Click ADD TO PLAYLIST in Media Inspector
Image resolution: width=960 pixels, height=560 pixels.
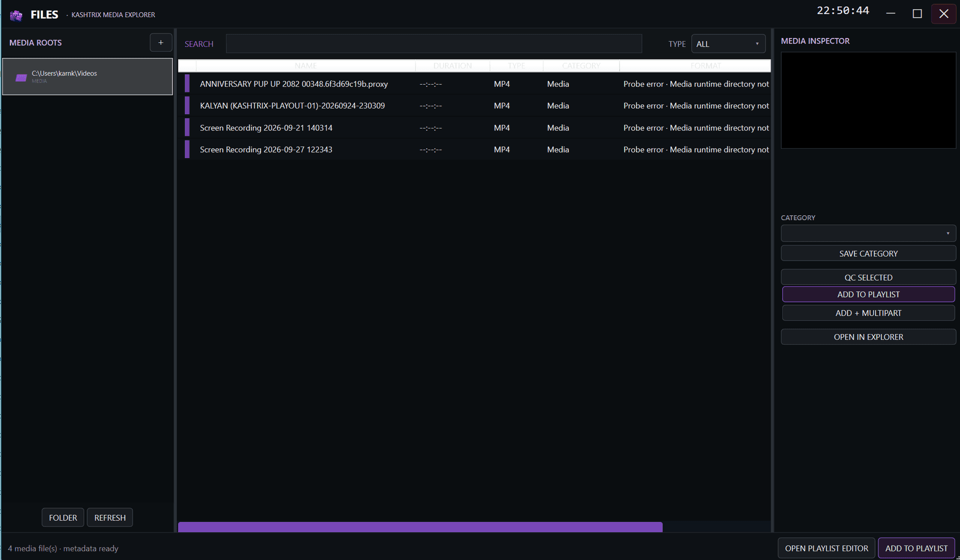pyautogui.click(x=868, y=294)
